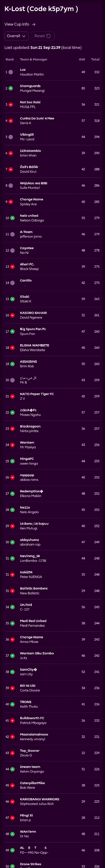This screenshot has height=868, width=105.
Task: Click the red rank-down icon for KASORO BAHARI
Action: click(x=12, y=316)
